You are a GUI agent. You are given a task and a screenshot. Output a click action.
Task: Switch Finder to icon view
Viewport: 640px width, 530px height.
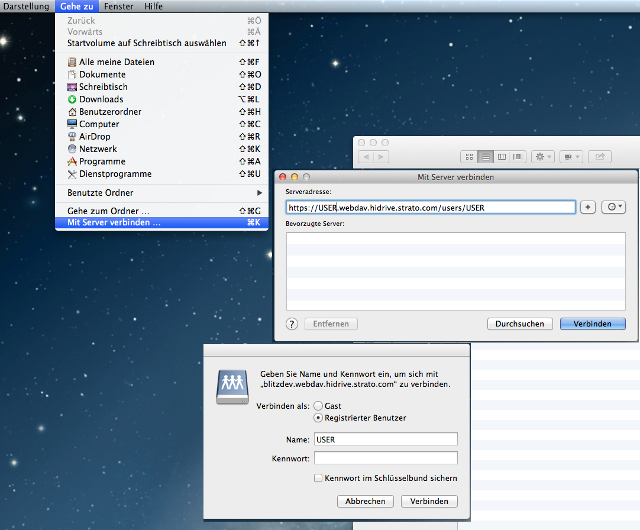[x=469, y=157]
